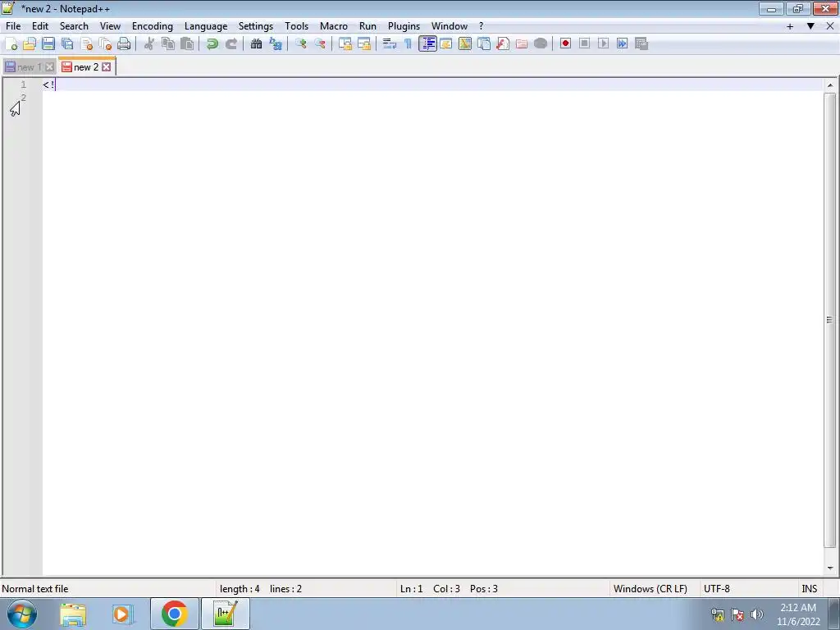Open the Language menu

tap(206, 26)
